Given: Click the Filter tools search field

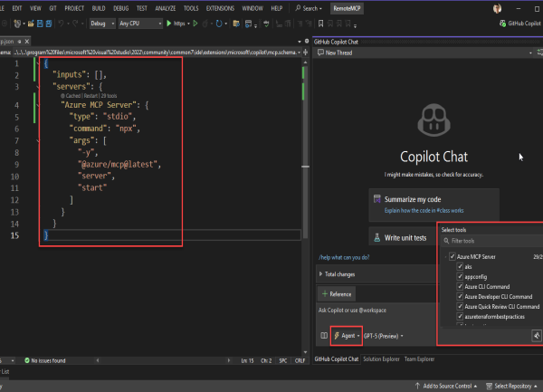Looking at the screenshot, I should (x=491, y=241).
